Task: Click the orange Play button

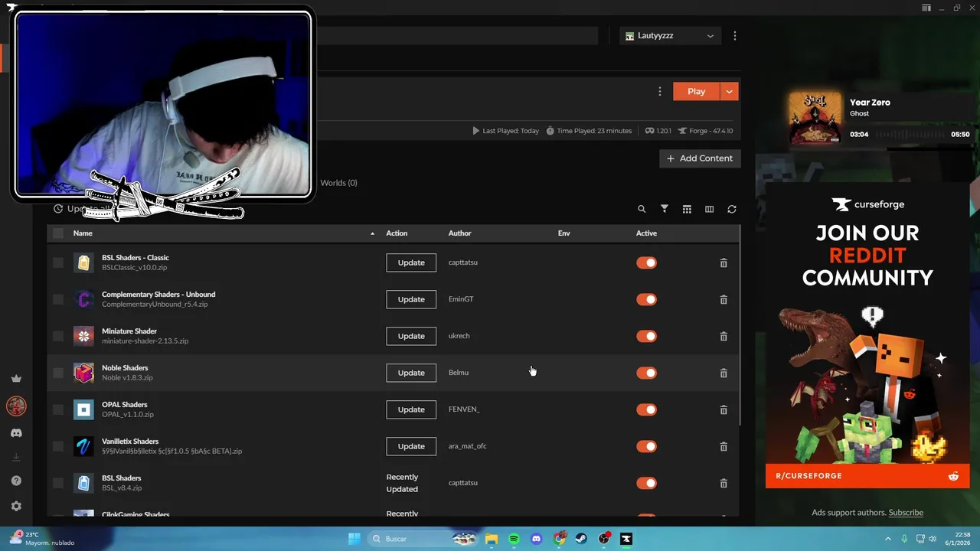Action: click(696, 91)
